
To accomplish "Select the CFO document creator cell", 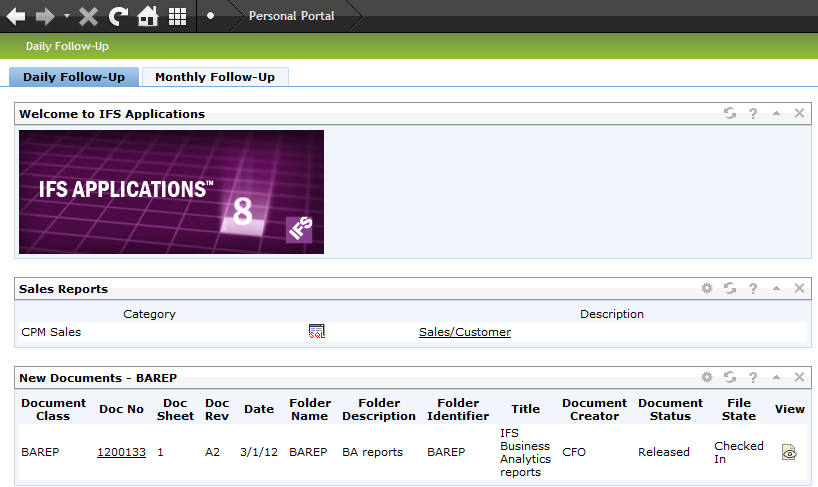I will 574,452.
